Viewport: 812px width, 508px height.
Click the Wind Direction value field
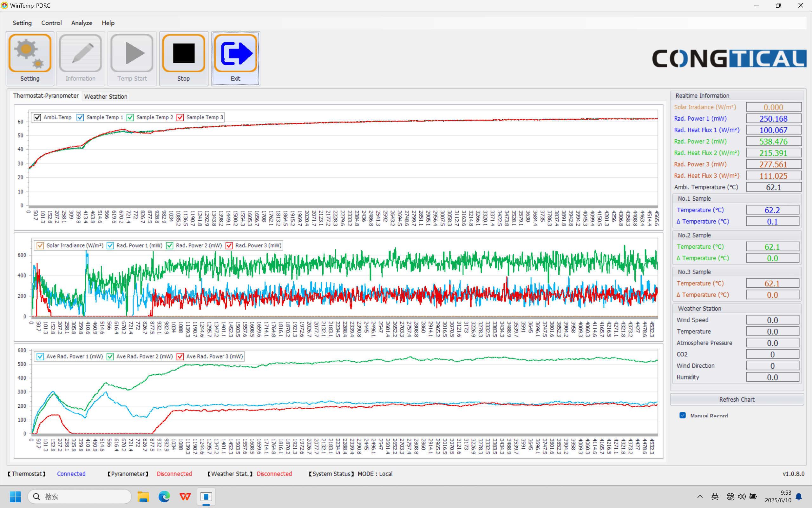(772, 366)
